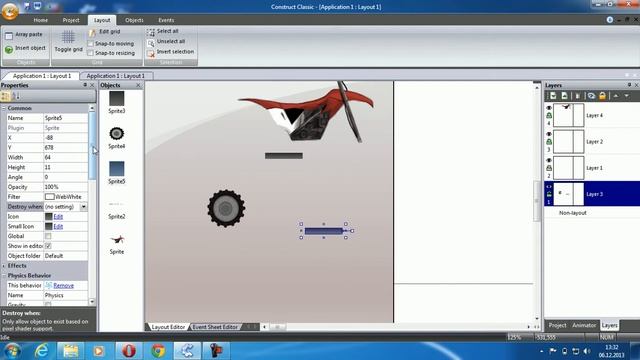640x360 pixels.
Task: Sort Properties alphabetically with A-Z icon
Action: pos(16,96)
